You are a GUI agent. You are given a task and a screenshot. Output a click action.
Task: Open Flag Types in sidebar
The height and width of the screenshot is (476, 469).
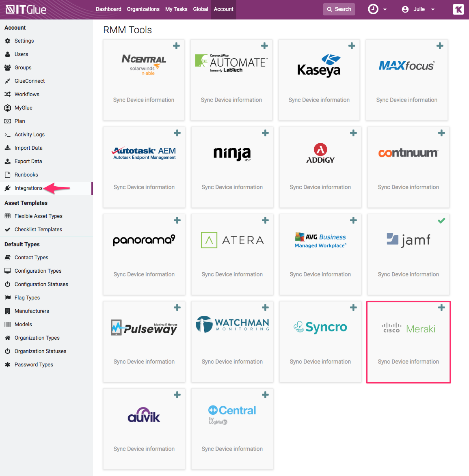(x=27, y=297)
